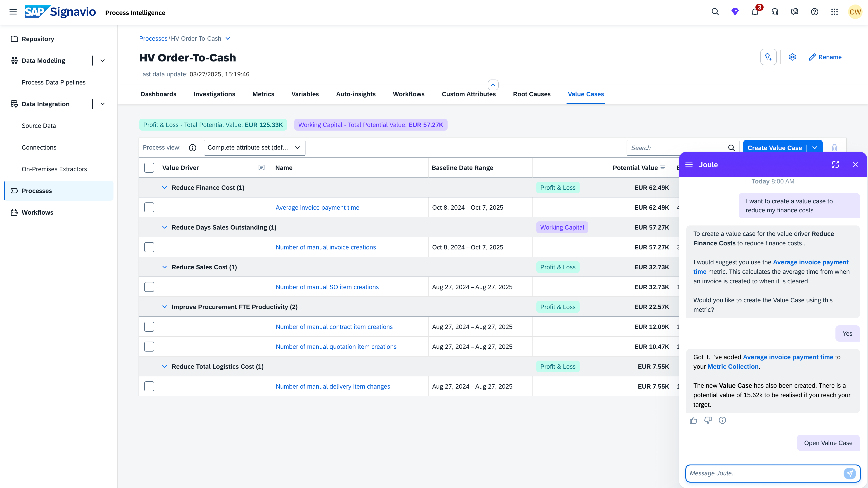
Task: Switch to the Root Causes tab
Action: (x=532, y=94)
